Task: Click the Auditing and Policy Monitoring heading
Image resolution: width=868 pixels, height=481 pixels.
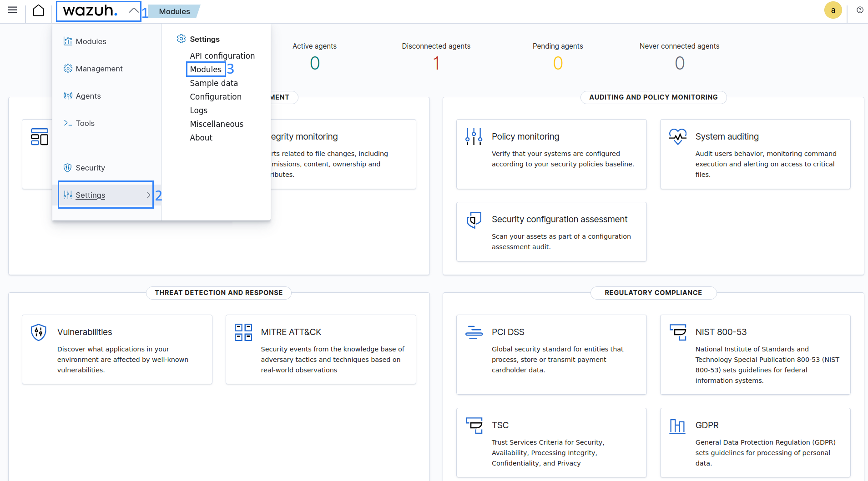Action: [x=653, y=97]
